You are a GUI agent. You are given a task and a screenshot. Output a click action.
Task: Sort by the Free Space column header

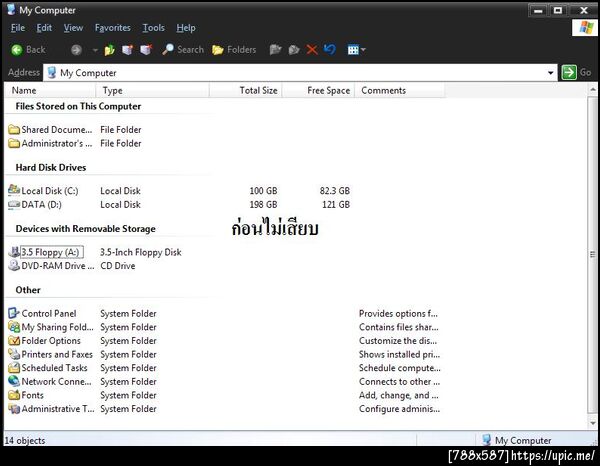click(318, 91)
